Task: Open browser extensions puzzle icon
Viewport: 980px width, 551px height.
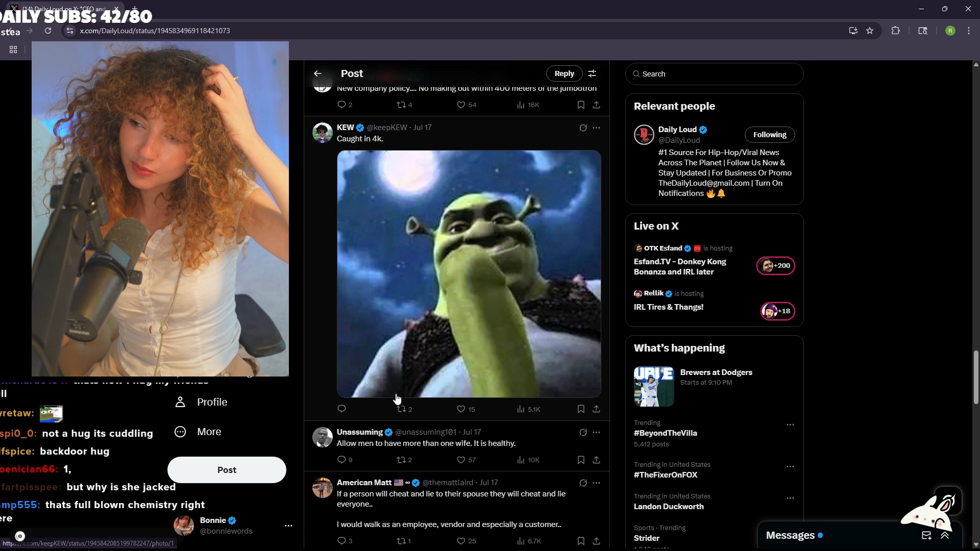Action: [895, 31]
